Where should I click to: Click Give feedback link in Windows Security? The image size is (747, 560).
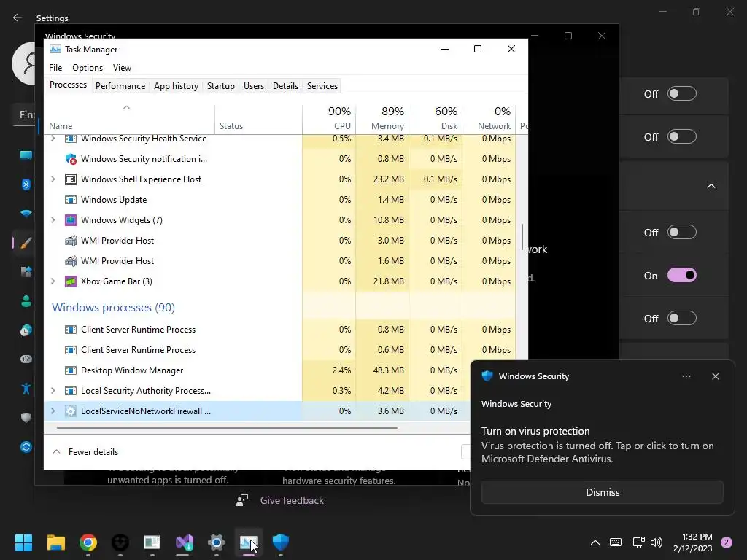[x=292, y=500]
